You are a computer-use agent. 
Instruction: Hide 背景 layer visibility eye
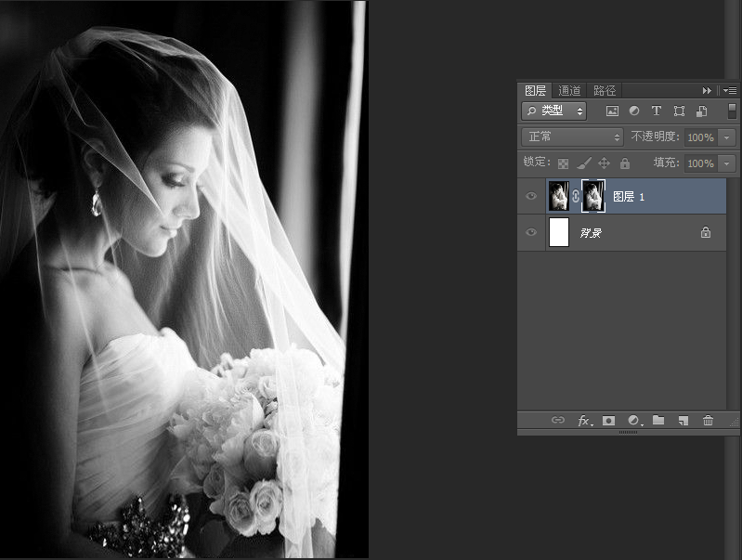(x=531, y=232)
